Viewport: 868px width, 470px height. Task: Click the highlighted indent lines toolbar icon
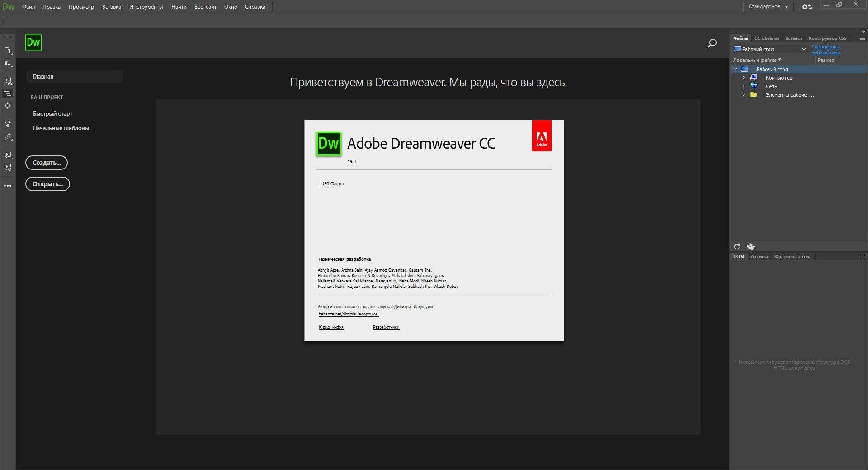pos(8,94)
